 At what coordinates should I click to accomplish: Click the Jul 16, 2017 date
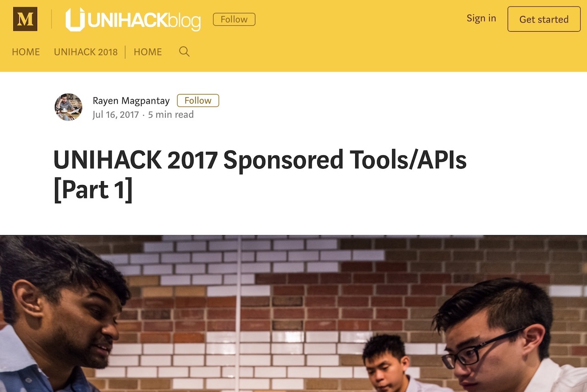pyautogui.click(x=116, y=115)
